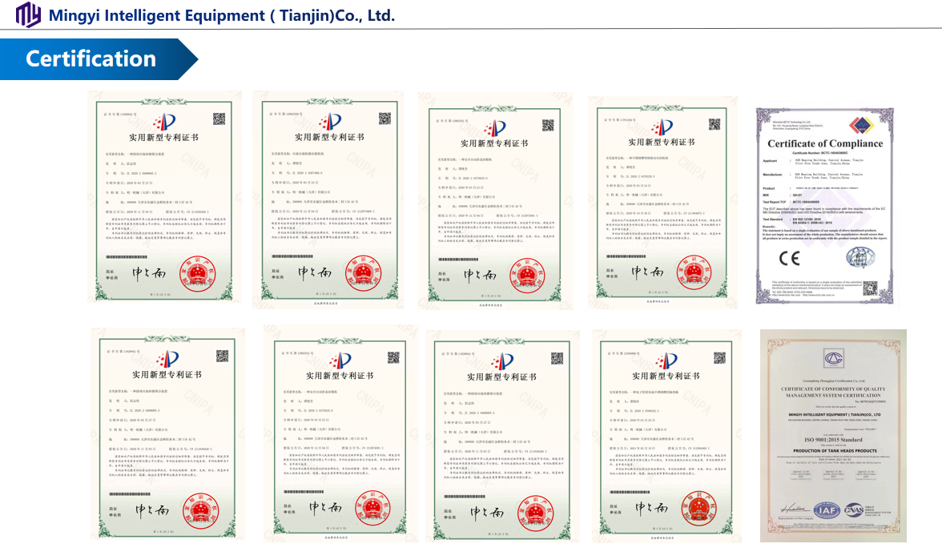Screen dimensions: 942x560
Task: Open the second patent certificate in bottom row
Action: [x=340, y=434]
